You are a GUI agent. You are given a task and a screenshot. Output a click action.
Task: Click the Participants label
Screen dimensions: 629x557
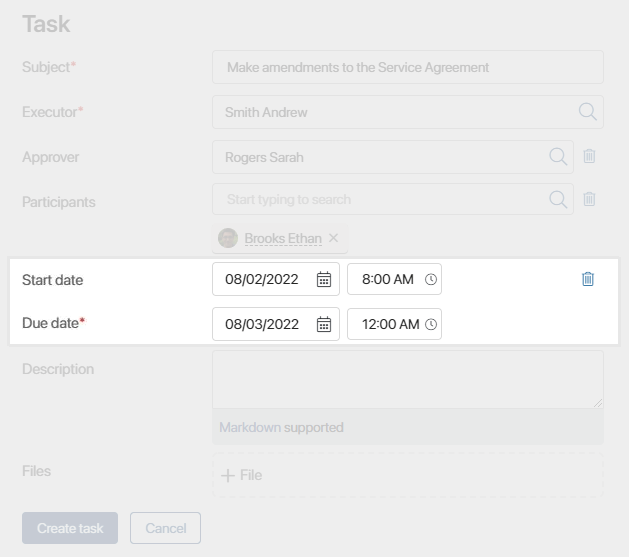[59, 202]
